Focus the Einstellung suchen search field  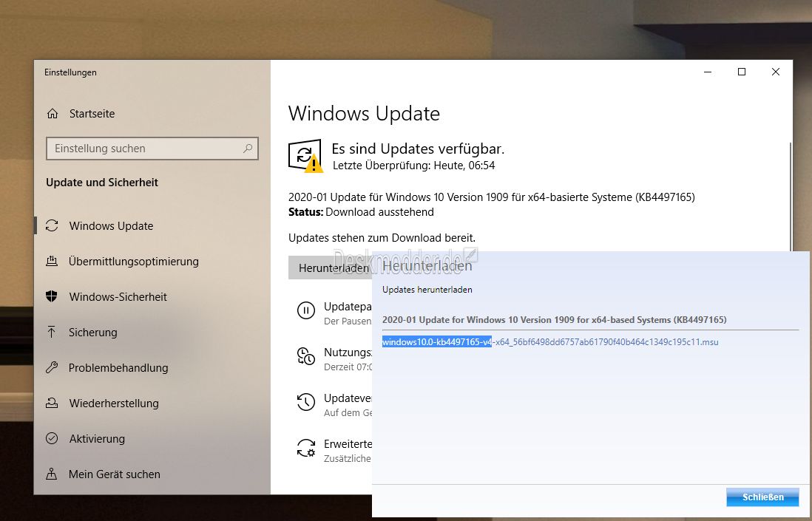coord(152,149)
